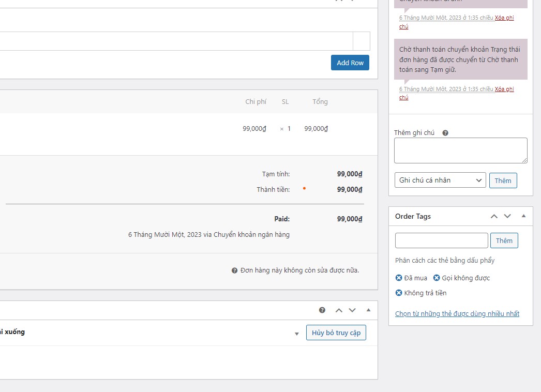Click Phân cách các thẻ bằng dấu phẩy text
541x392 pixels.
tap(445, 260)
